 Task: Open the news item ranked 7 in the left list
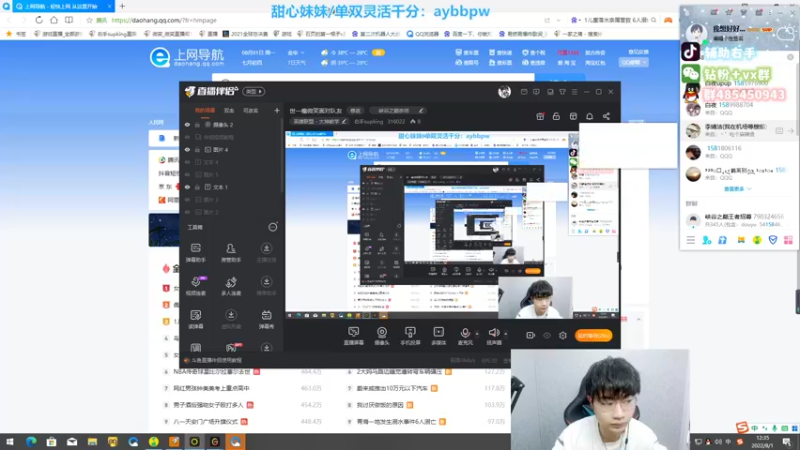[x=211, y=388]
